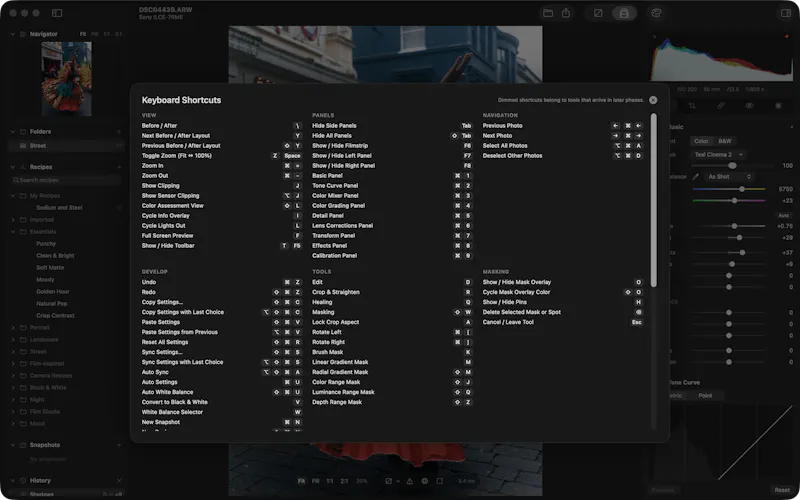This screenshot has width=800, height=500.
Task: Click the 'Paste Settings from Previous' shortcut row
Action: pyautogui.click(x=222, y=332)
